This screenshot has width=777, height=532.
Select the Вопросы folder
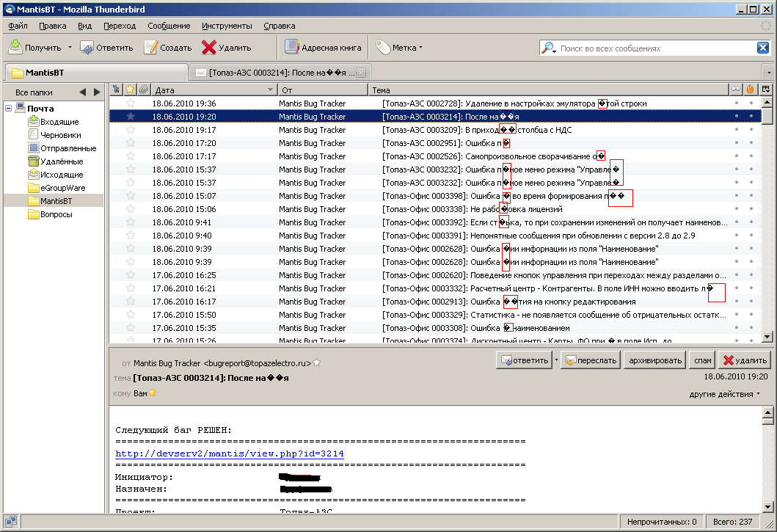(x=50, y=214)
